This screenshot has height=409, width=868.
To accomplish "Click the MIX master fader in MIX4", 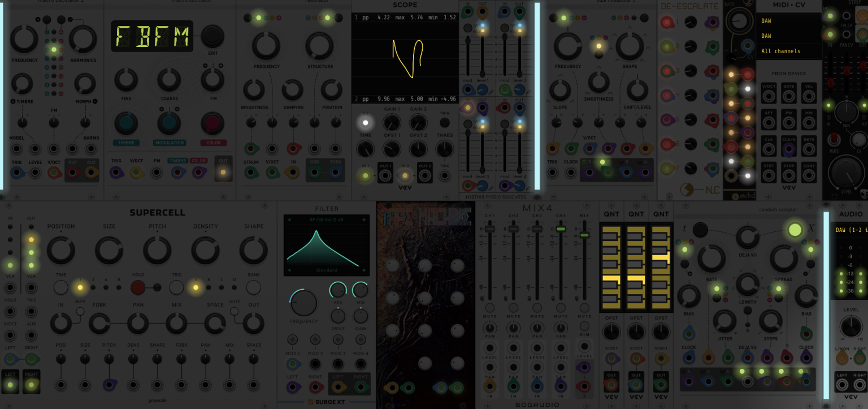I will pos(584,234).
